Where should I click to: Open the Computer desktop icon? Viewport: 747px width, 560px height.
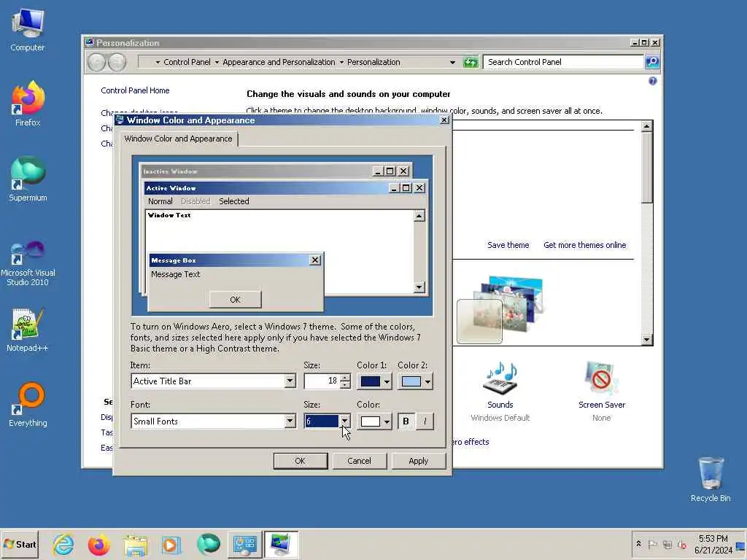point(28,29)
